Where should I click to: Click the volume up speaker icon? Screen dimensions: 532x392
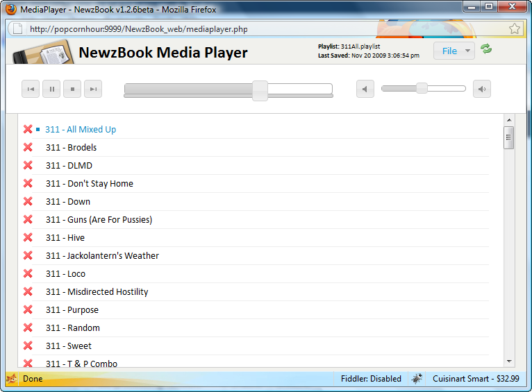coord(482,89)
